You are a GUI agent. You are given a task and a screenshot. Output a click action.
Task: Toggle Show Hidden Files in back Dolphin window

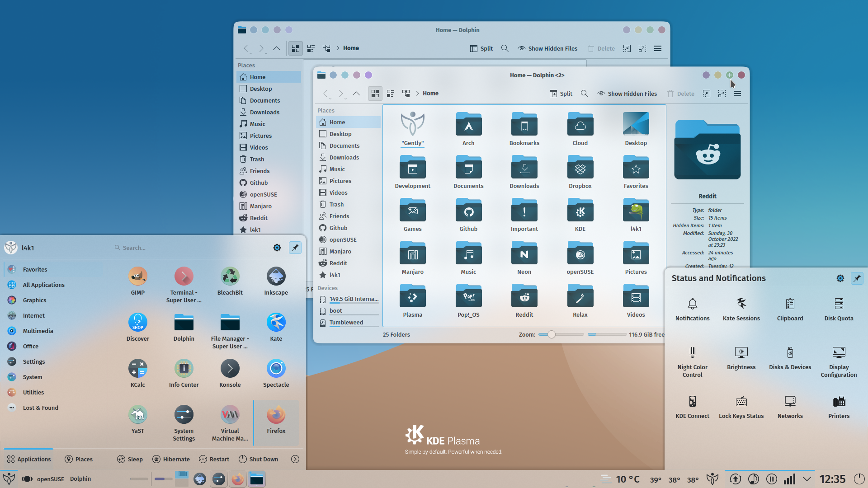(547, 48)
